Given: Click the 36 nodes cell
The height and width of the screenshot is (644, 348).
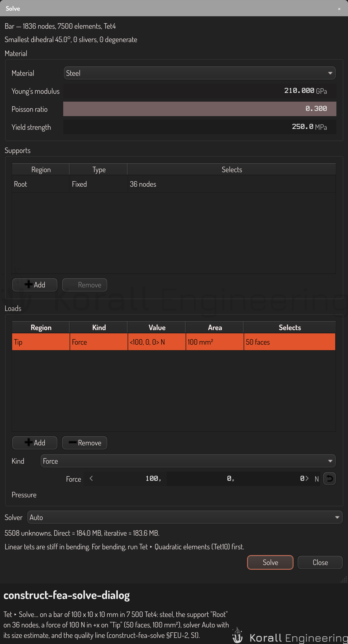Looking at the screenshot, I should click(231, 184).
